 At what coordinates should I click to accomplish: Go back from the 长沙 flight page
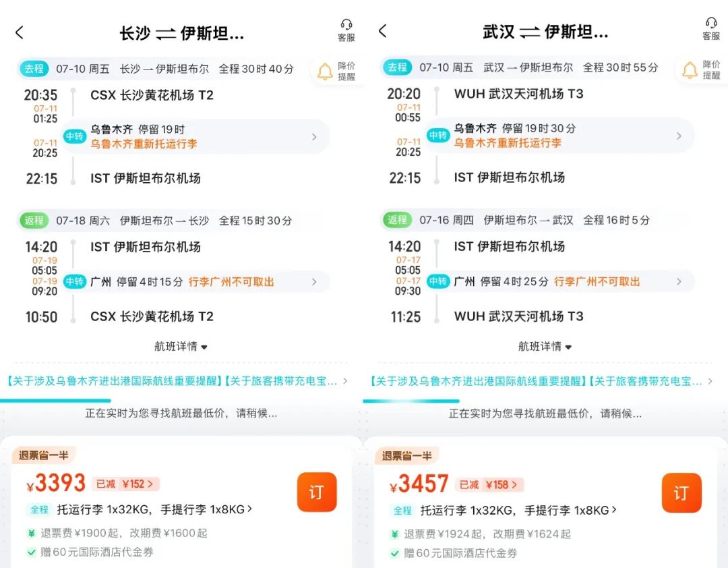point(20,32)
